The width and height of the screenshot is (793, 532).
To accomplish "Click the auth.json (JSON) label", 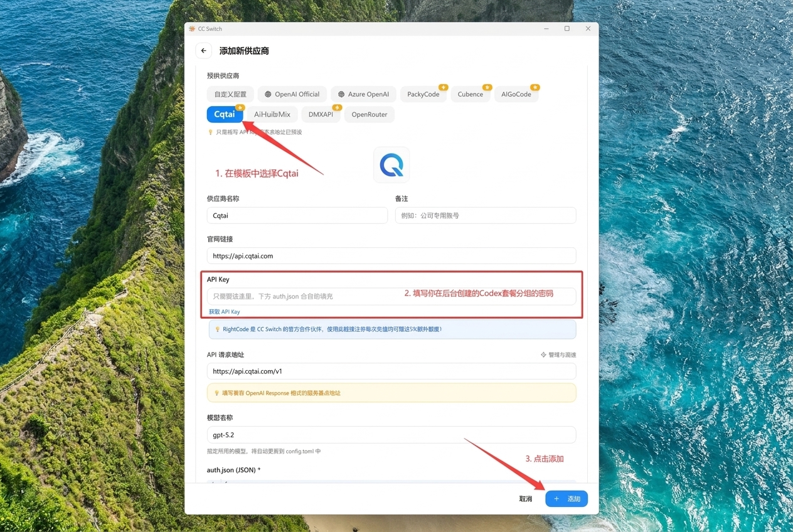I will (x=233, y=470).
